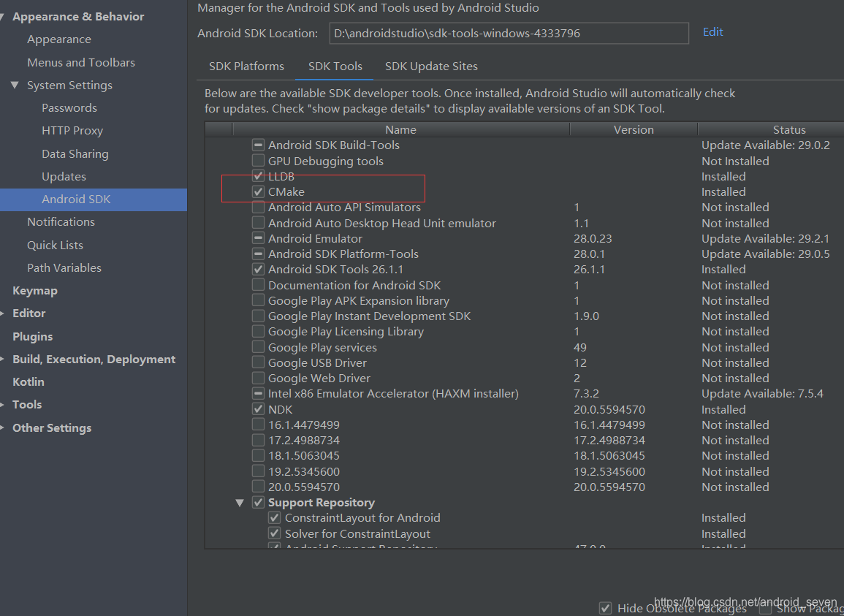Open HTTP Proxy settings
The image size is (844, 616).
(72, 131)
